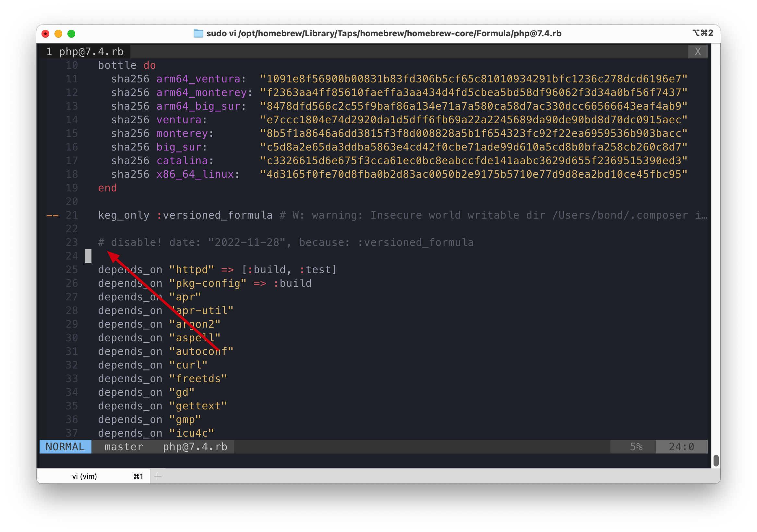
Task: Click the ⌥⌘2 window shortcut indicator
Action: click(703, 33)
